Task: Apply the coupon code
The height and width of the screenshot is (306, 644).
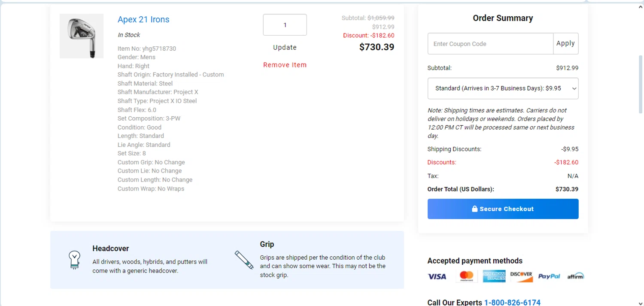Action: [565, 44]
